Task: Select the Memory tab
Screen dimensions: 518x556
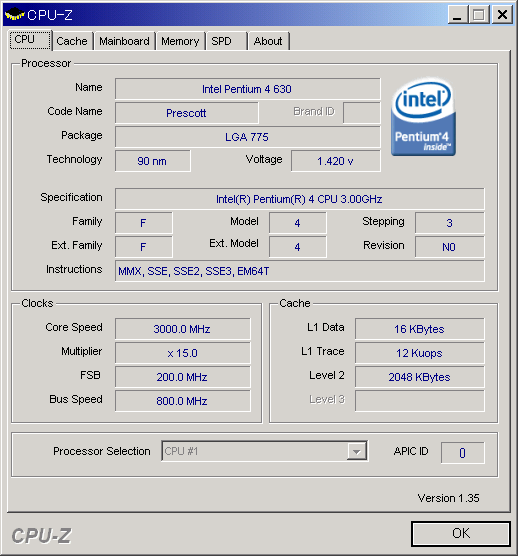Action: 180,41
